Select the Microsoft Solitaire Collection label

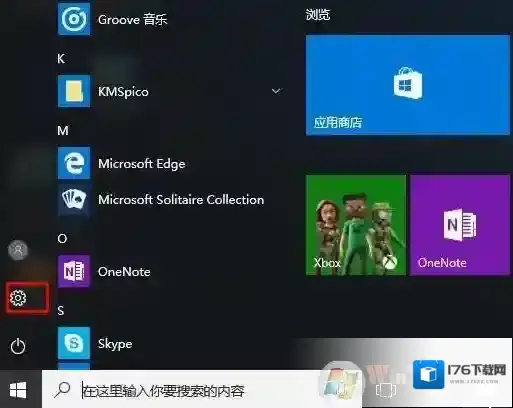pyautogui.click(x=181, y=200)
